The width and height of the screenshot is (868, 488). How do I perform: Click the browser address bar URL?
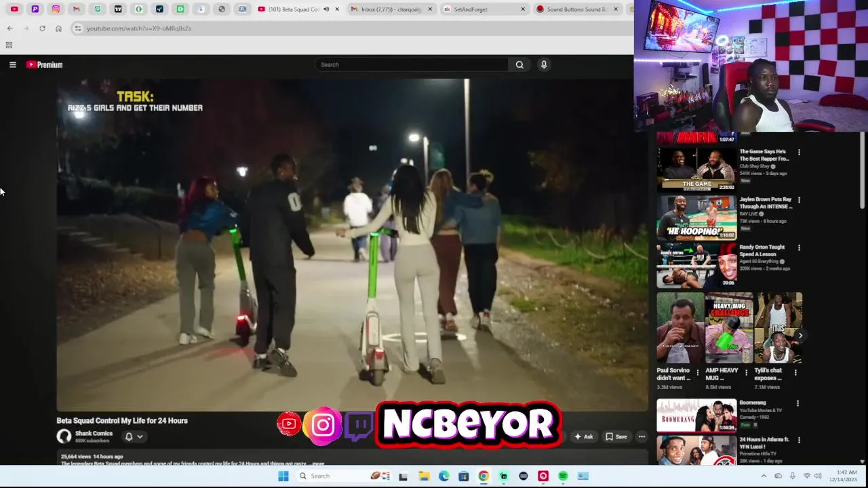click(139, 28)
